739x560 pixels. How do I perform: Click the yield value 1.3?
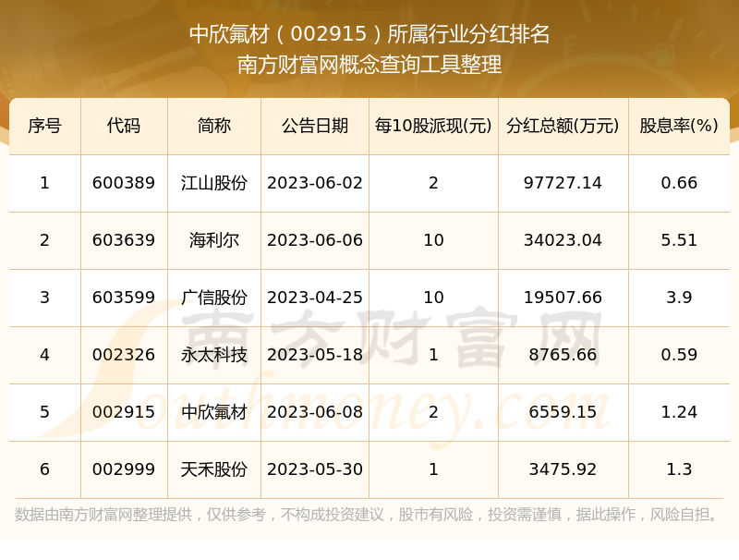click(x=679, y=469)
